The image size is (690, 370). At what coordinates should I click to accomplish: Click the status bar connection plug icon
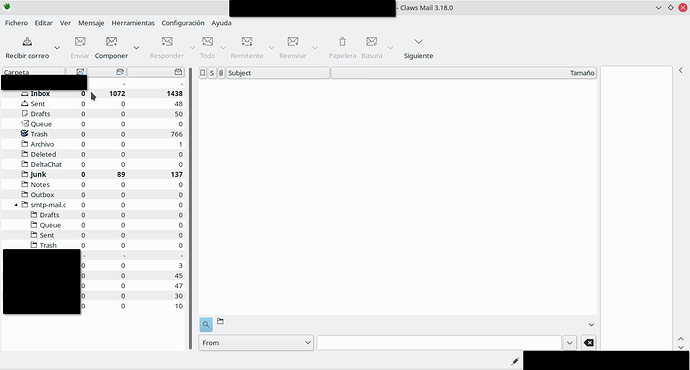pyautogui.click(x=515, y=362)
